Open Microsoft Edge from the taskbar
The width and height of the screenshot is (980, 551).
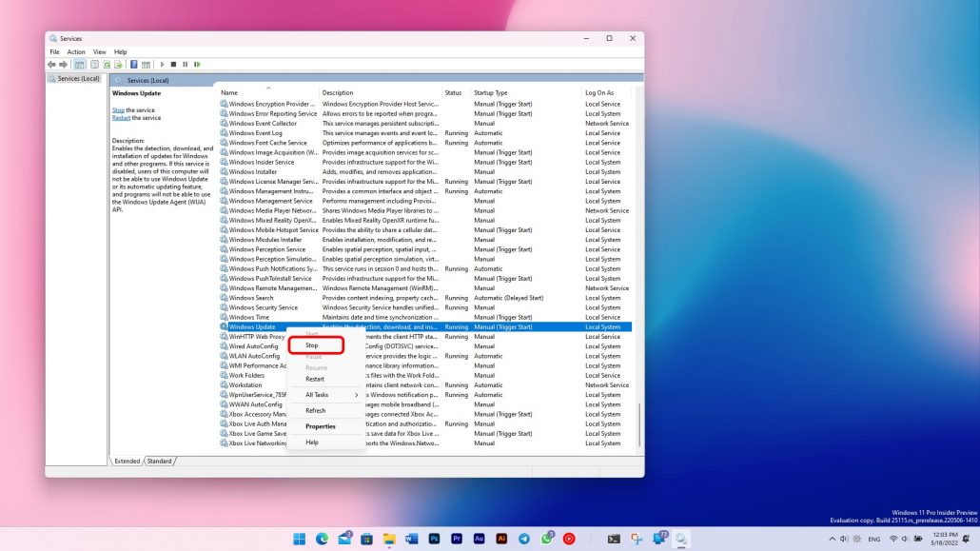tap(322, 539)
